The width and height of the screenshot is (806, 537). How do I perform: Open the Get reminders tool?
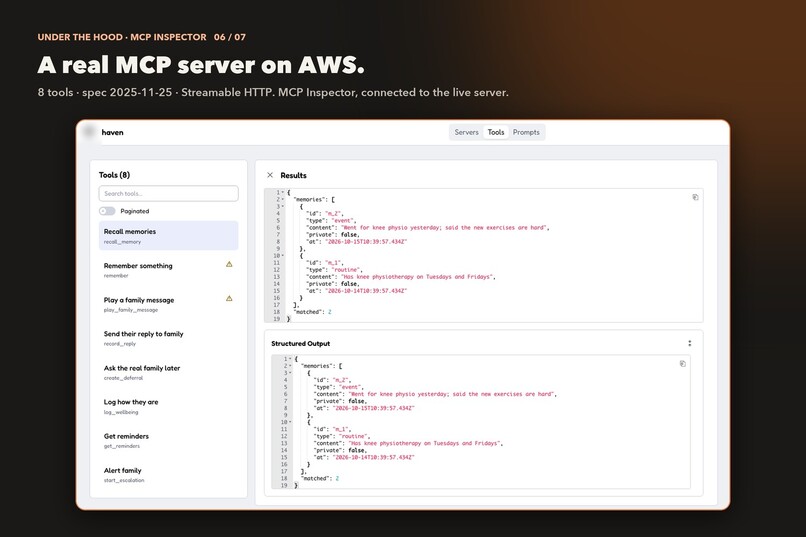click(x=169, y=440)
